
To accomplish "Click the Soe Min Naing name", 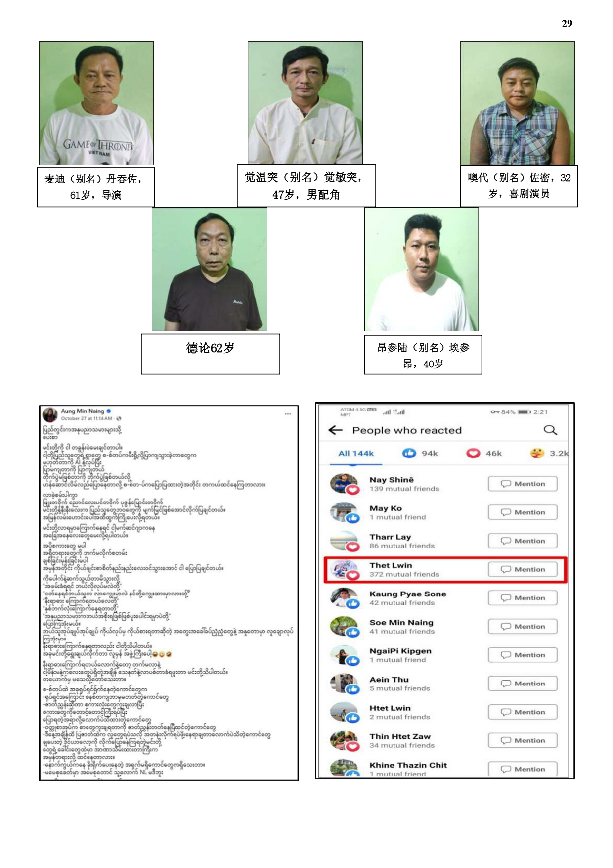I will (401, 622).
